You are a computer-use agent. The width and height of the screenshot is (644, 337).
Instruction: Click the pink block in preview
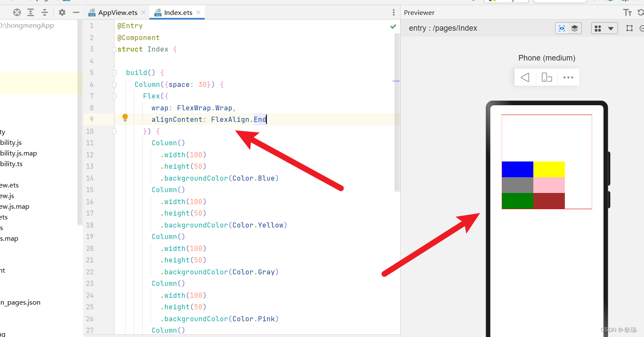point(549,185)
